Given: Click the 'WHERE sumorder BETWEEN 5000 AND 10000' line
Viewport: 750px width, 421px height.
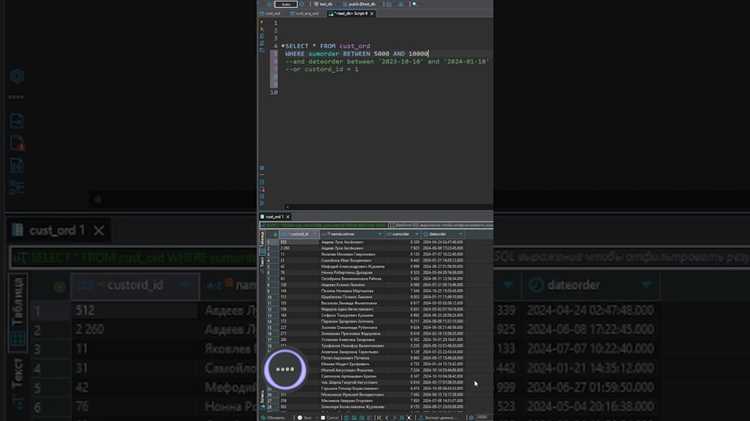Looking at the screenshot, I should tap(356, 54).
